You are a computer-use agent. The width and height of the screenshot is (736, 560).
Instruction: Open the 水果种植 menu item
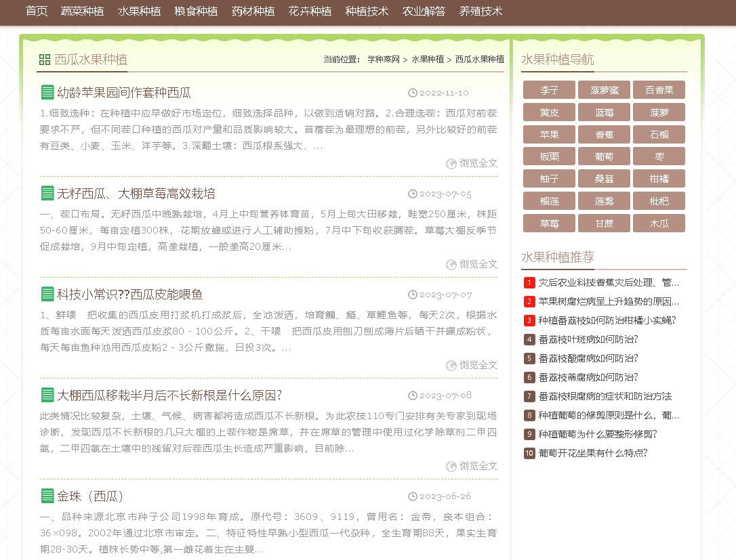(x=139, y=11)
